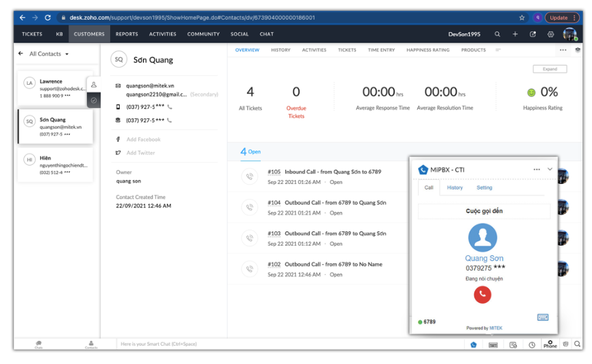Open the contact profile icon on the side tab

[94, 85]
